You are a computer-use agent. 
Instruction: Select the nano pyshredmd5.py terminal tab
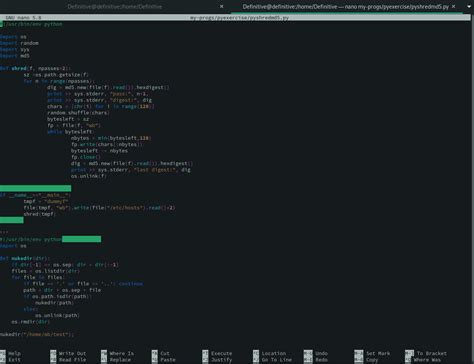coord(345,7)
